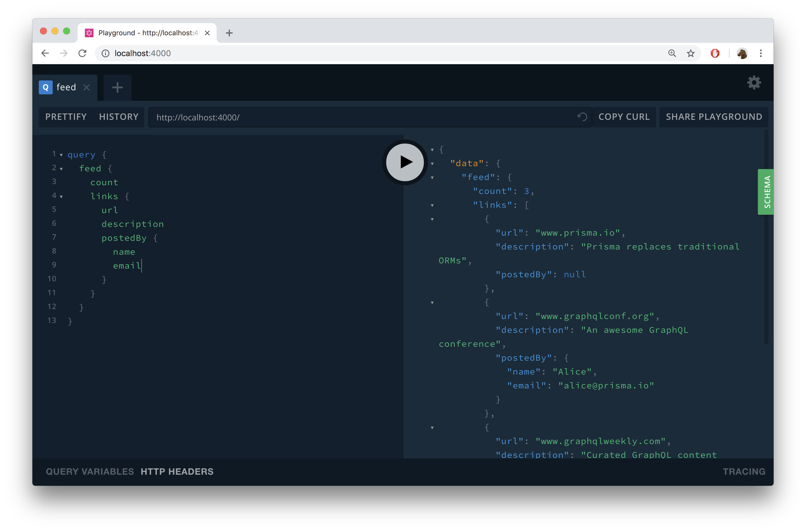
Task: Reload schema with the refresh icon in endpoint field
Action: tap(582, 117)
